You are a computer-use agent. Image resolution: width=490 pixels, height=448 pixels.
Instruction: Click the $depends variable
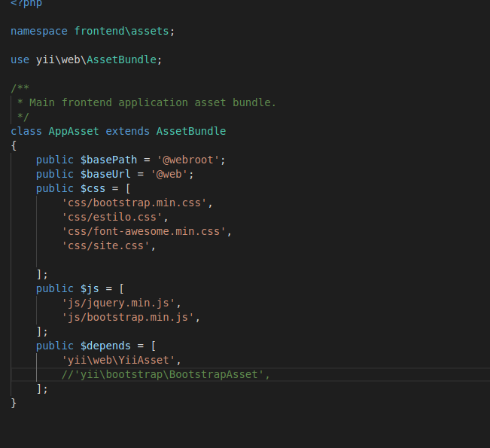tap(105, 346)
